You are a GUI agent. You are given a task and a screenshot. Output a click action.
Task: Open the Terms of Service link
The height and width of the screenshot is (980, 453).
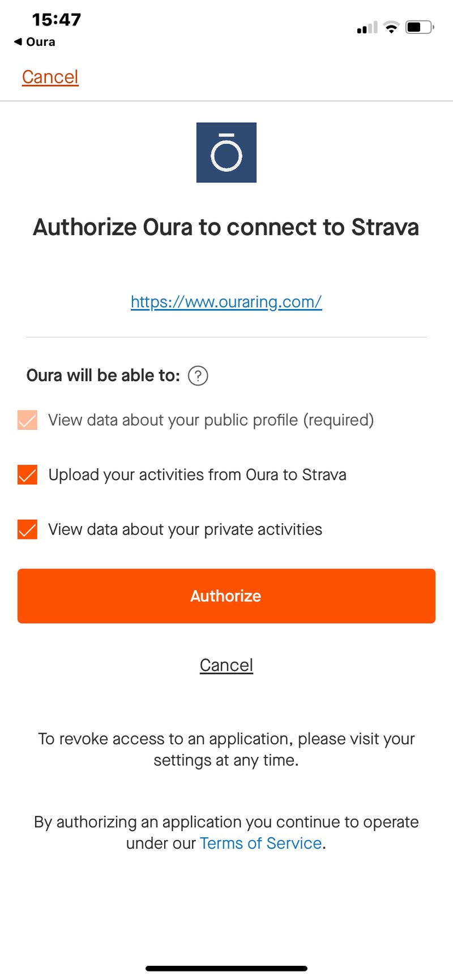point(260,843)
